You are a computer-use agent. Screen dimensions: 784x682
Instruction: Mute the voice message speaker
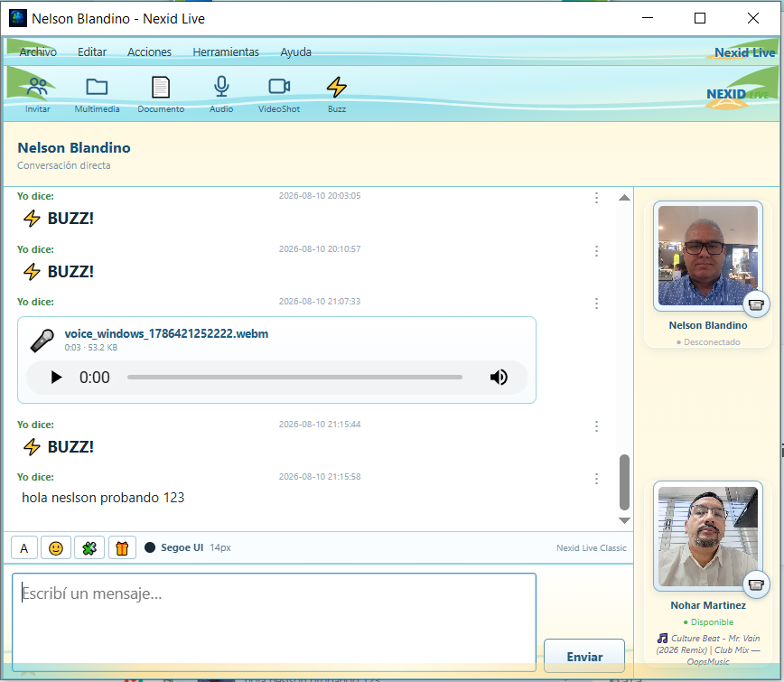click(499, 377)
